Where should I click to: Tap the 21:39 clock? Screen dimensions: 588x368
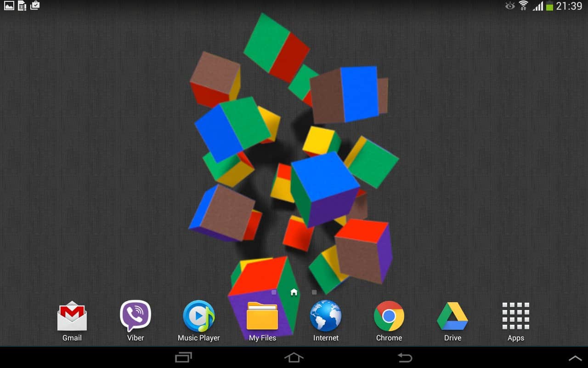[569, 6]
